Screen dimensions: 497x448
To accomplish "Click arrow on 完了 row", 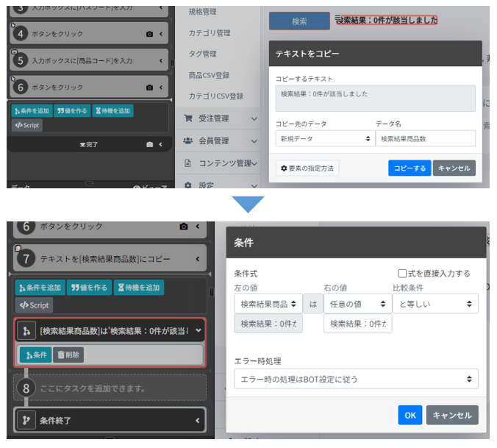I will pos(161,144).
